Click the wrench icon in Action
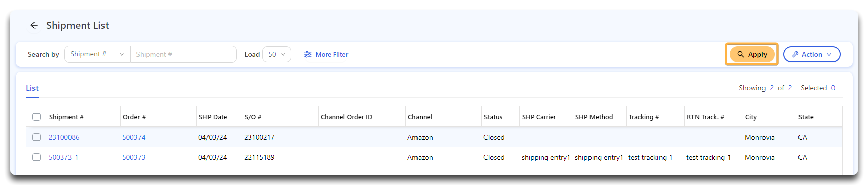 pos(795,54)
